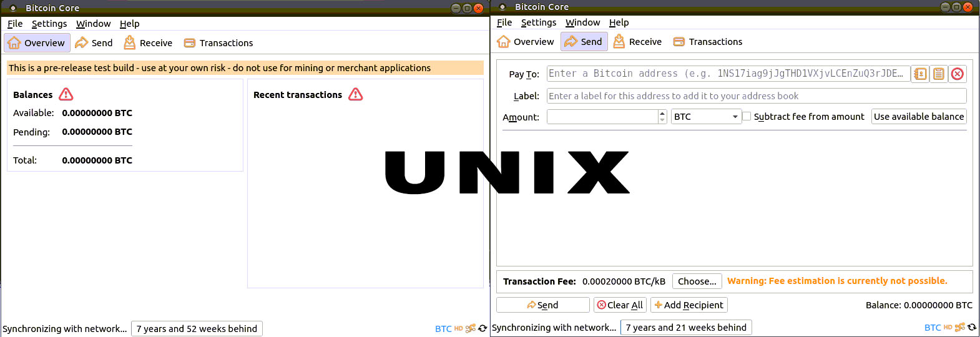Click Pending 0.00000000 BTC value
This screenshot has width=980, height=337.
pyautogui.click(x=97, y=132)
